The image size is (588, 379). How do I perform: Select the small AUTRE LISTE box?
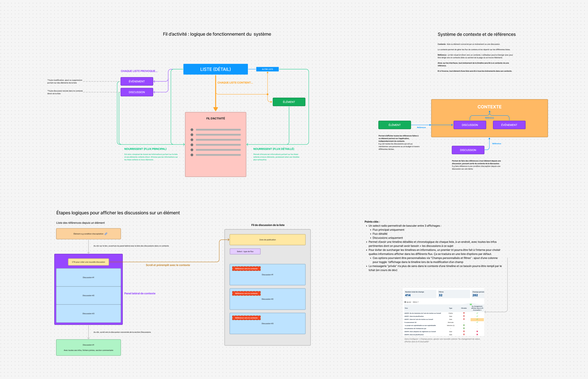(x=268, y=69)
